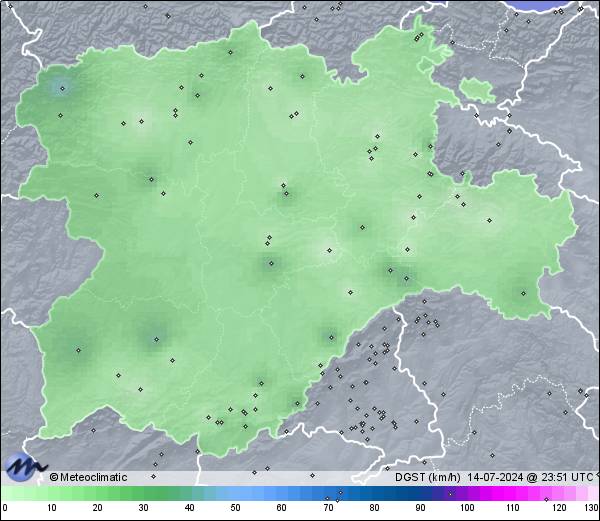Click the date 14-07-2024

[x=496, y=477]
